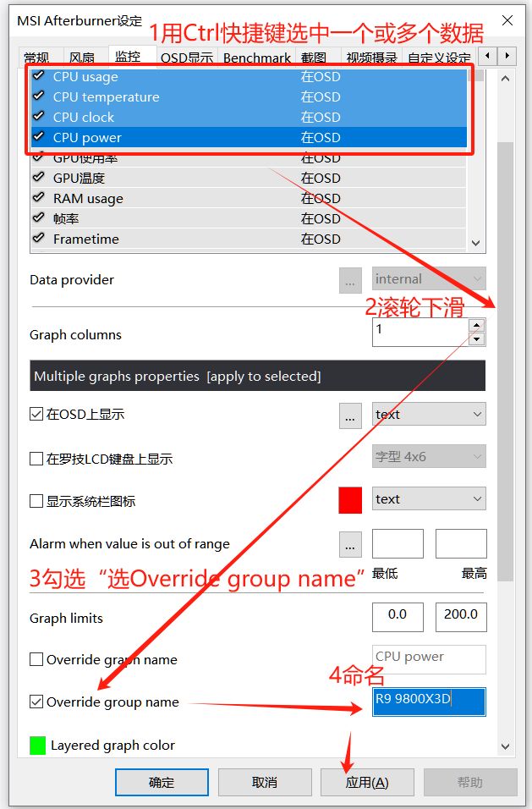Open the 截图 tab
Image resolution: width=532 pixels, height=809 pixels.
314,56
